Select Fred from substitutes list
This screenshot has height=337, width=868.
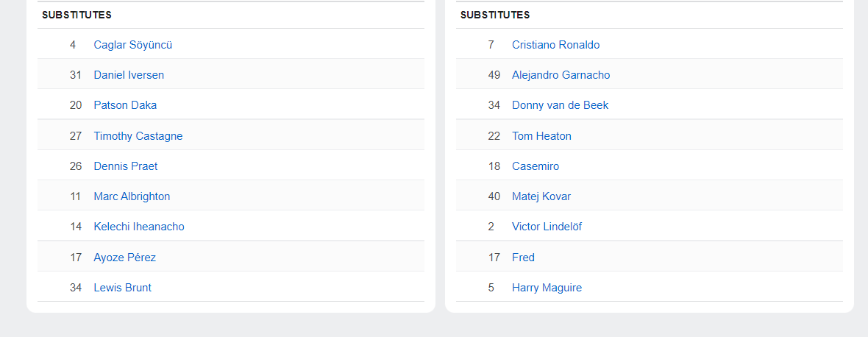(x=524, y=258)
